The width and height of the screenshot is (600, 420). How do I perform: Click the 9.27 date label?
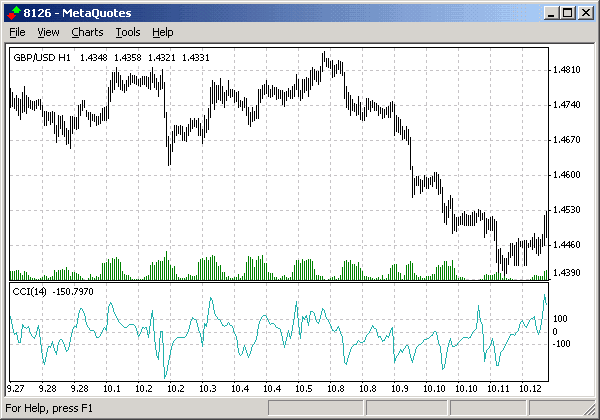click(x=15, y=389)
